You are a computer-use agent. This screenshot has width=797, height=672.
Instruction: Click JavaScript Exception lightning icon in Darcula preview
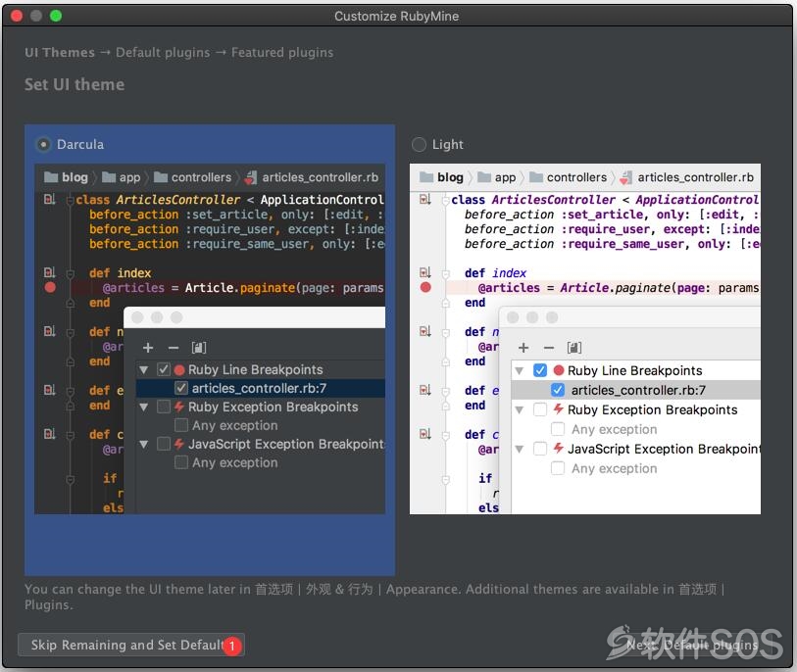point(179,444)
